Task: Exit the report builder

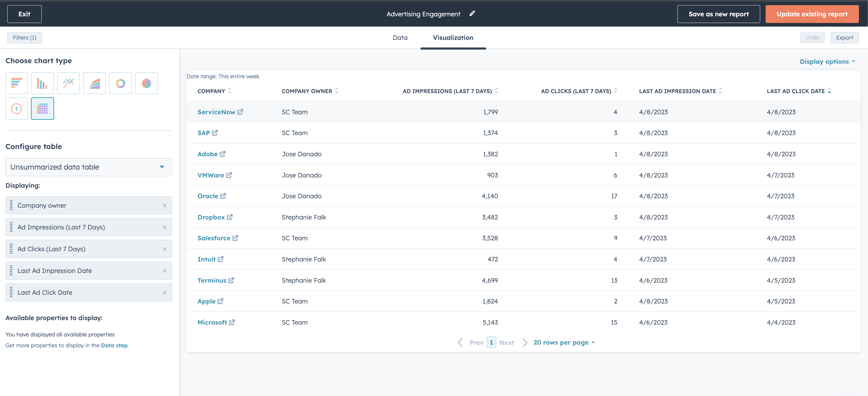Action: click(x=24, y=14)
